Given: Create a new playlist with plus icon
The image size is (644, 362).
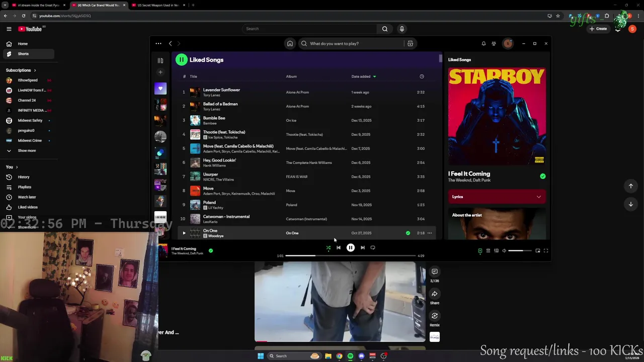Looking at the screenshot, I should tap(160, 72).
